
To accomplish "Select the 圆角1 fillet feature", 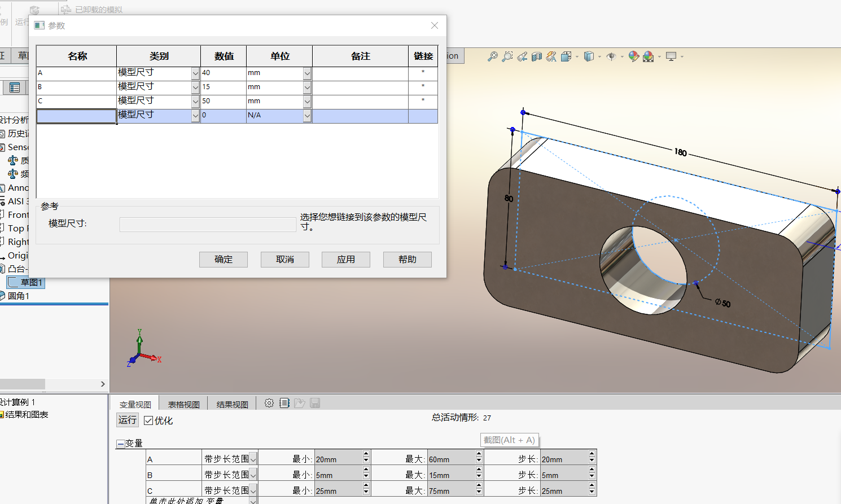I will tap(14, 296).
